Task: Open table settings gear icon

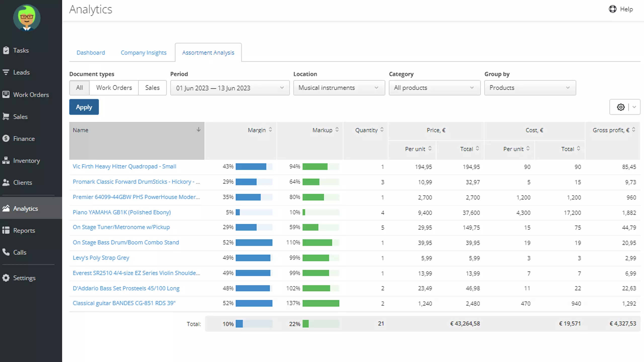Action: click(621, 107)
